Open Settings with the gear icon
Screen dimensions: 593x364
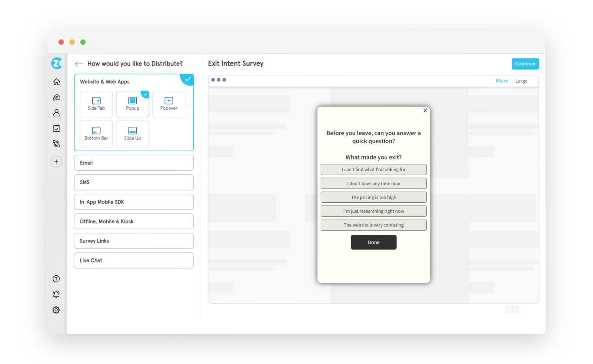56,310
